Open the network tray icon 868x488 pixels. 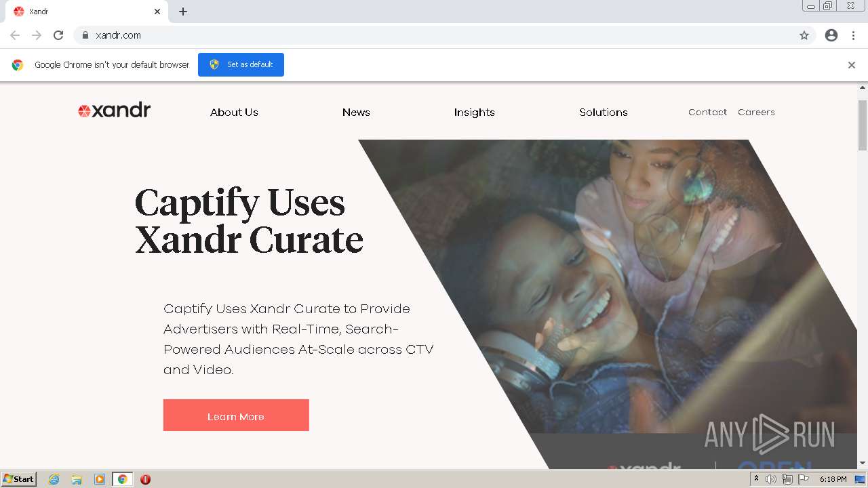[787, 479]
